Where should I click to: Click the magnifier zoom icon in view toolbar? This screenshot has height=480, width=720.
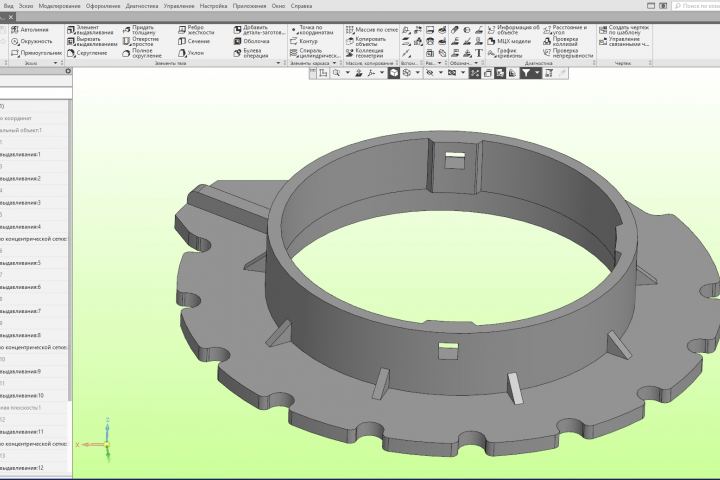[x=337, y=73]
